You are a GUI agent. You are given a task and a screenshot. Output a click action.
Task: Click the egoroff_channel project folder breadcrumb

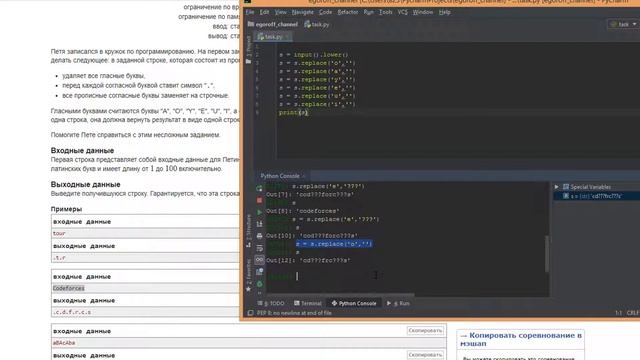(273, 24)
